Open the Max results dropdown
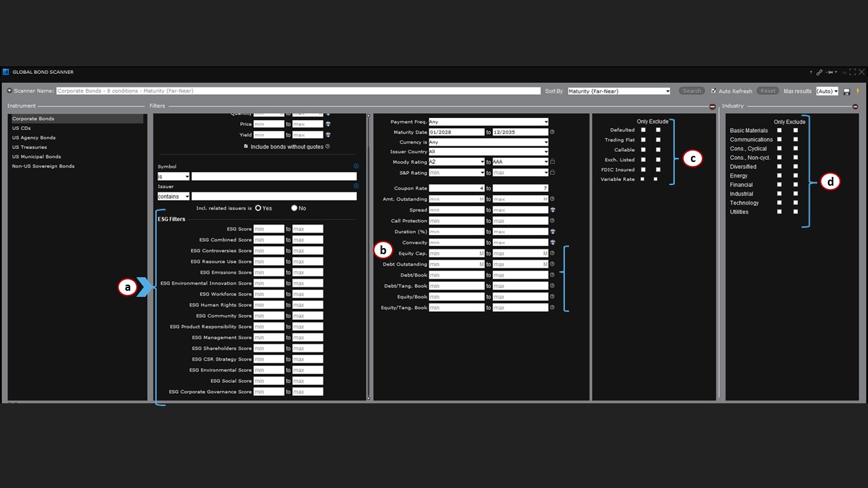The height and width of the screenshot is (488, 868). coord(827,91)
